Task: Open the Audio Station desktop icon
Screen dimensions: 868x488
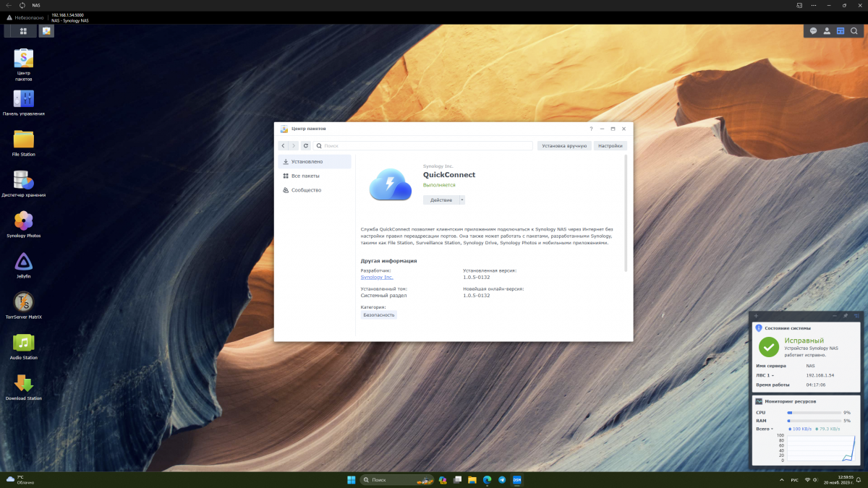Action: [x=24, y=346]
